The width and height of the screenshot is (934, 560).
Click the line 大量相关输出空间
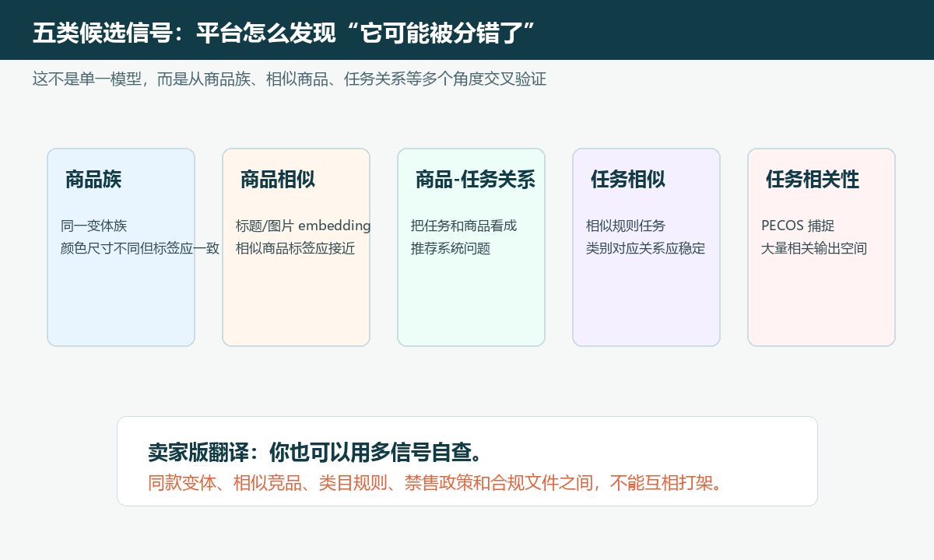tap(814, 249)
